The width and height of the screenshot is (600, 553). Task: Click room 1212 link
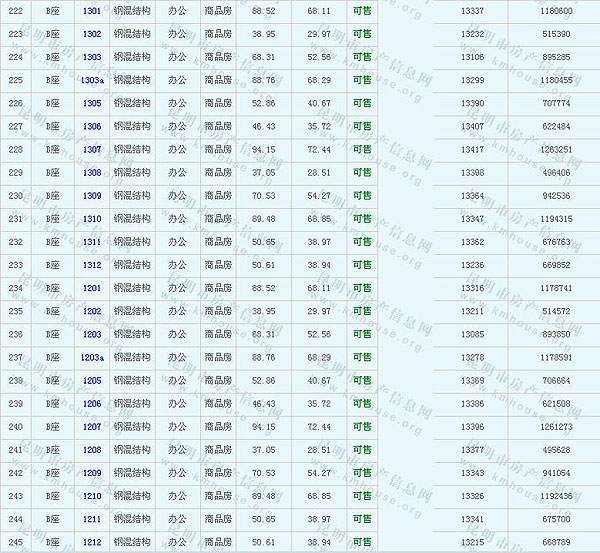click(x=91, y=542)
